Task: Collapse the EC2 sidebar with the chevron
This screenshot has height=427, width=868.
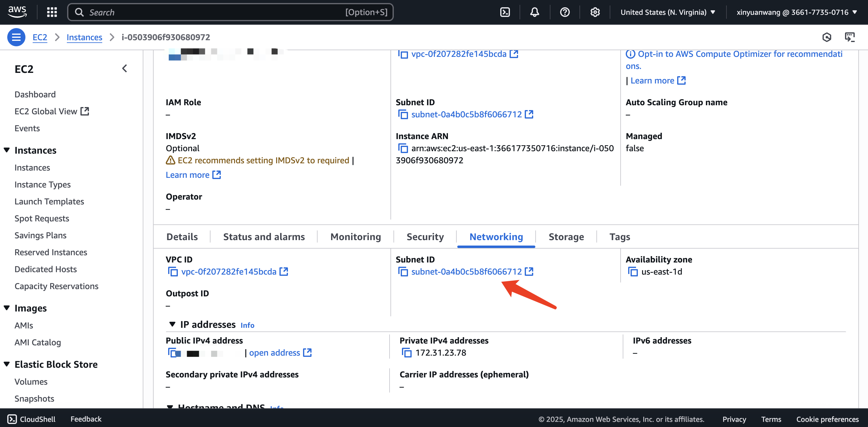Action: pos(125,69)
